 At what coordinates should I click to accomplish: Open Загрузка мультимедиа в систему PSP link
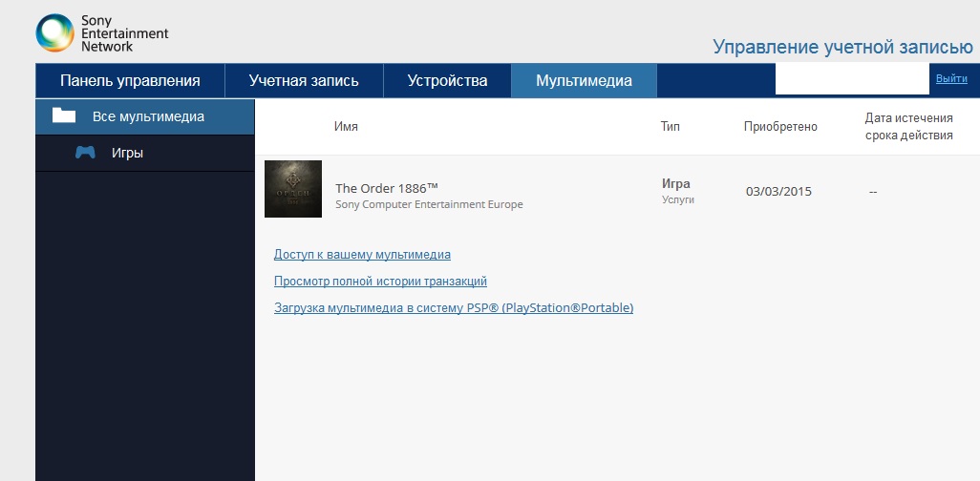[x=453, y=308]
